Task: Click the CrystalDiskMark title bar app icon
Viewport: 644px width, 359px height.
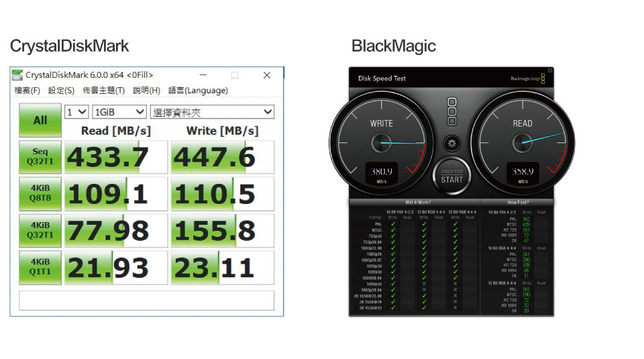Action: [17, 74]
